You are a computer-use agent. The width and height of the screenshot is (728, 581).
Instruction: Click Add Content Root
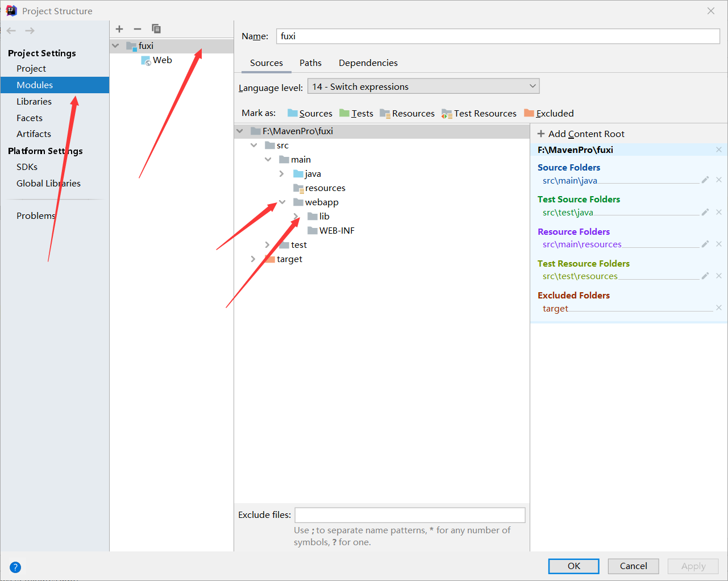(580, 134)
